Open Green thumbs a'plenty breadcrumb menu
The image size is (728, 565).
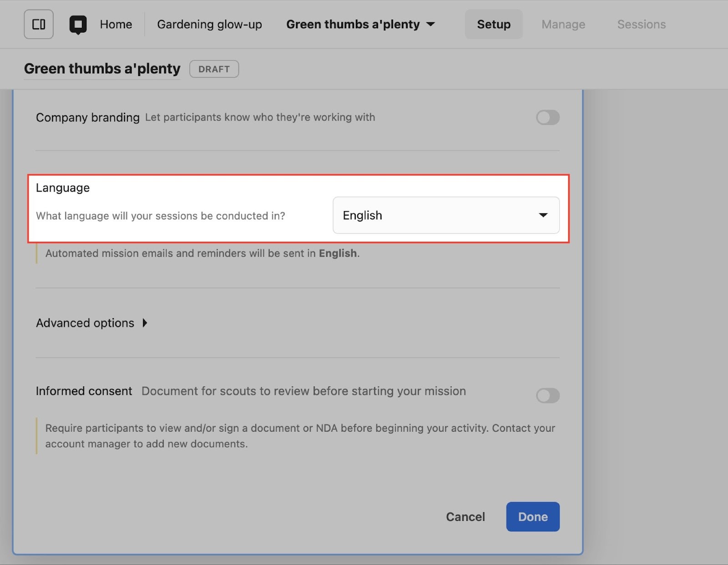click(x=353, y=25)
